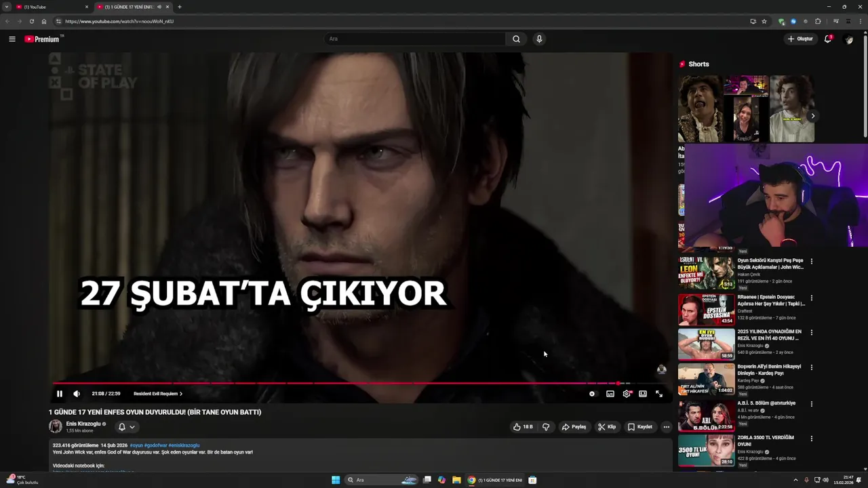The width and height of the screenshot is (868, 488).
Task: Click the search magnifier button
Action: [516, 39]
